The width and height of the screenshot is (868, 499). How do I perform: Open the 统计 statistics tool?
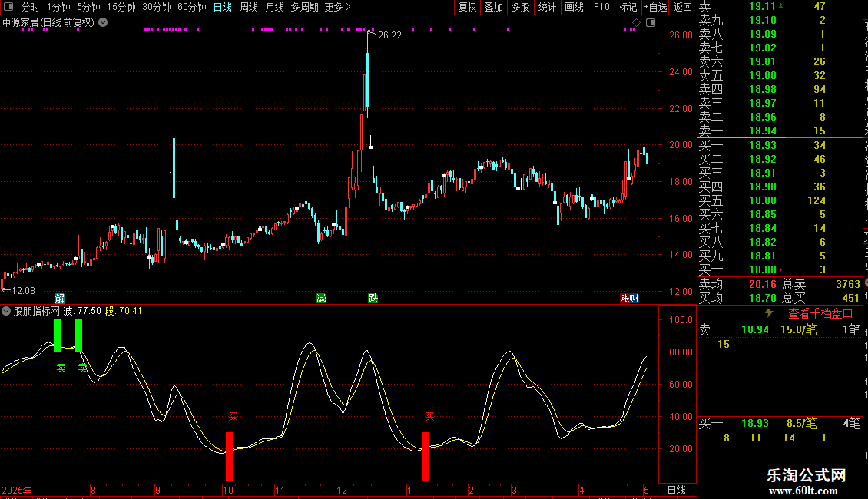coord(547,7)
